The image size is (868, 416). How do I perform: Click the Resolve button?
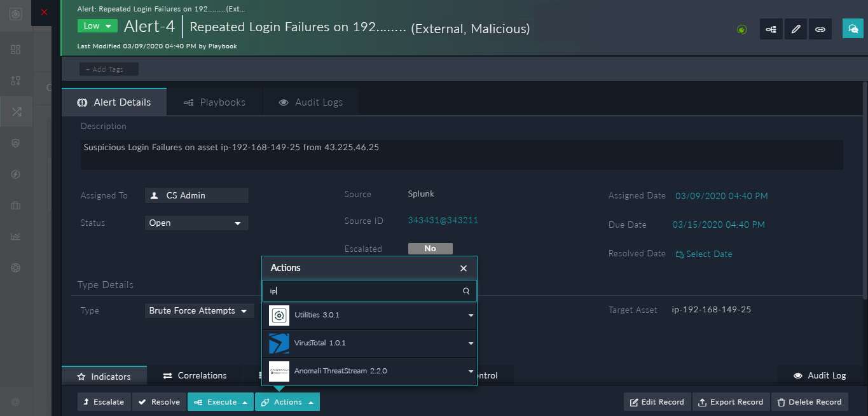click(x=159, y=402)
